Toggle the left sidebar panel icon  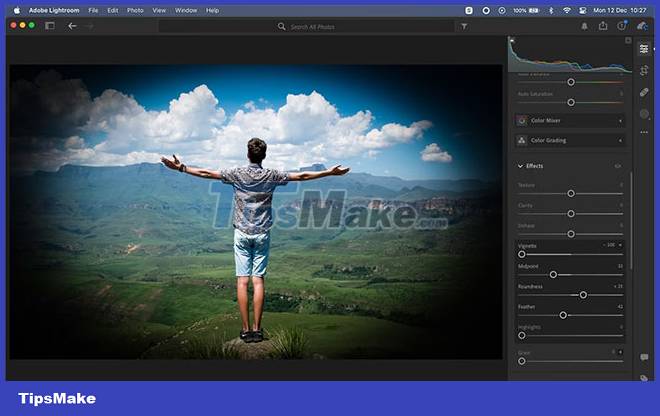pos(50,26)
